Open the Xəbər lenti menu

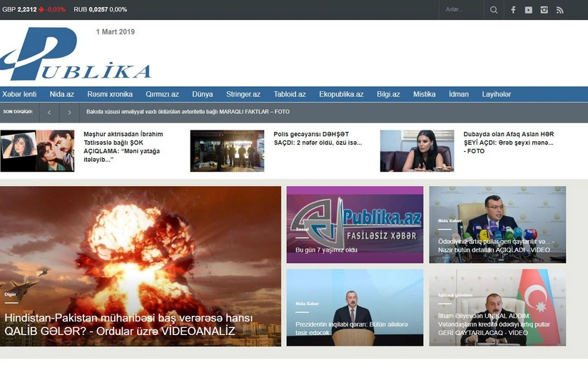tap(19, 94)
